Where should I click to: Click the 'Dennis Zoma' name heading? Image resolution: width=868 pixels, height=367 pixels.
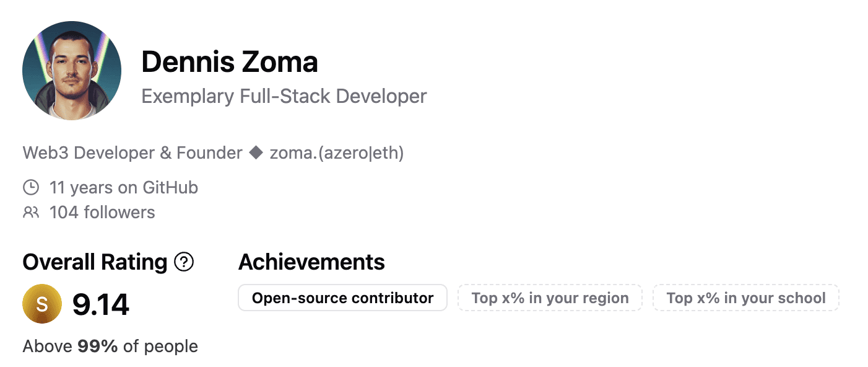point(230,62)
